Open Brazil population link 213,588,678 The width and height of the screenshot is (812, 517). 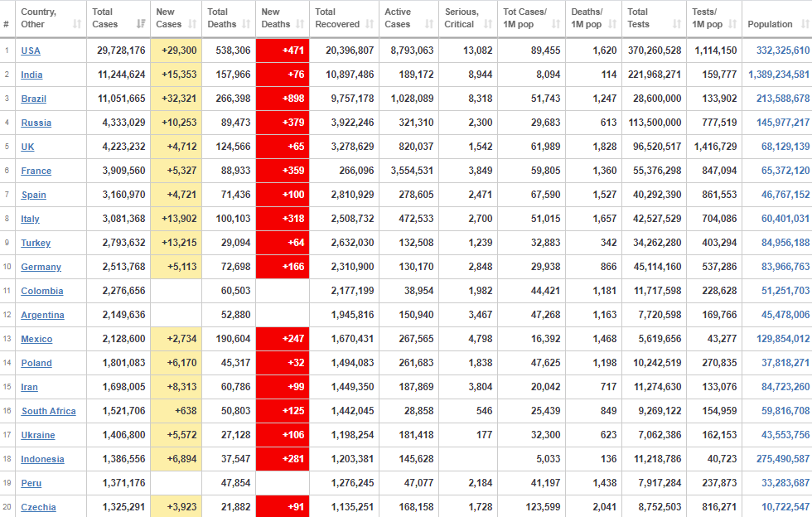point(783,99)
